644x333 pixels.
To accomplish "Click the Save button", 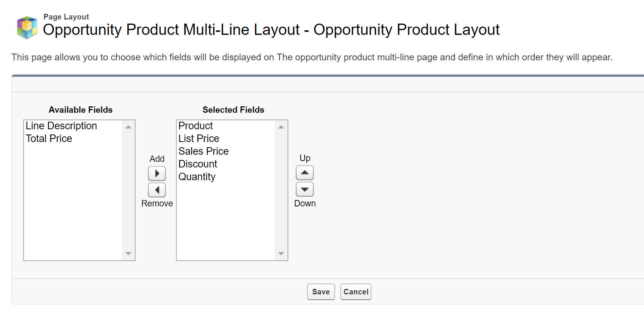I will pyautogui.click(x=321, y=292).
